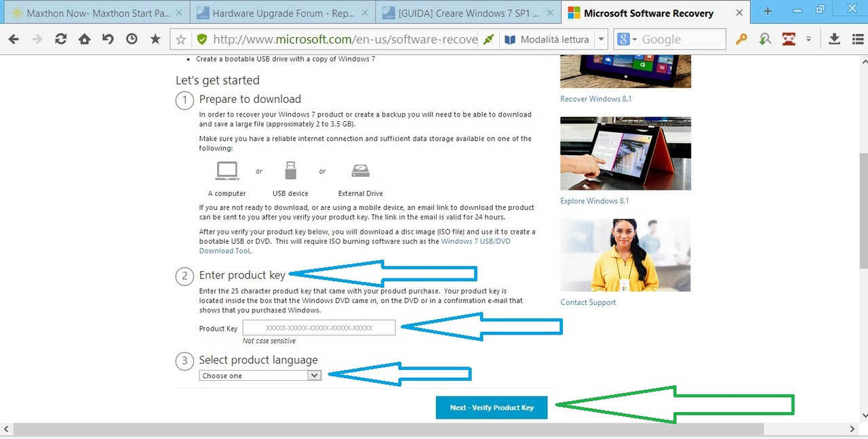Open the Google search engine selector
This screenshot has height=439, width=868.
627,39
